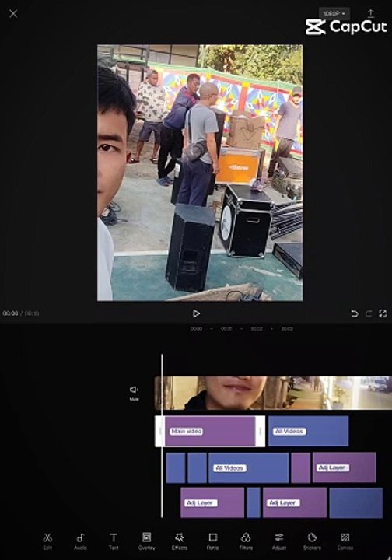This screenshot has width=392, height=560.
Task: Open the Edit scissors tool
Action: tap(47, 541)
